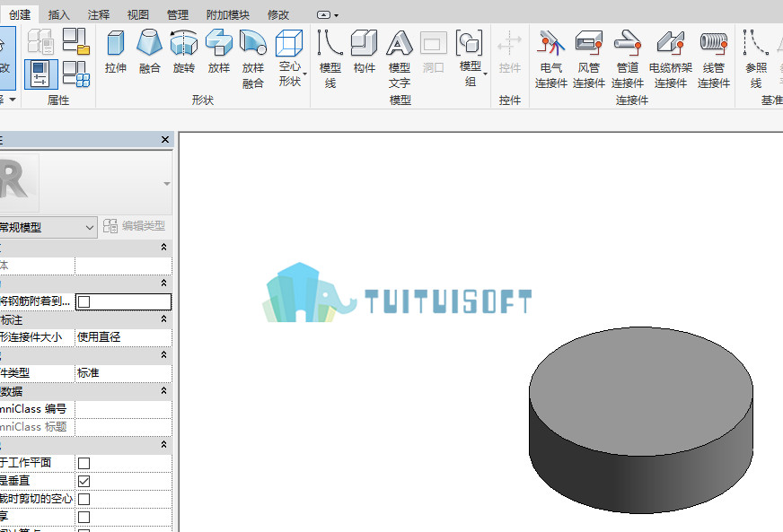Add a 线管连接件 conduit connector
The width and height of the screenshot is (783, 532).
[714, 59]
